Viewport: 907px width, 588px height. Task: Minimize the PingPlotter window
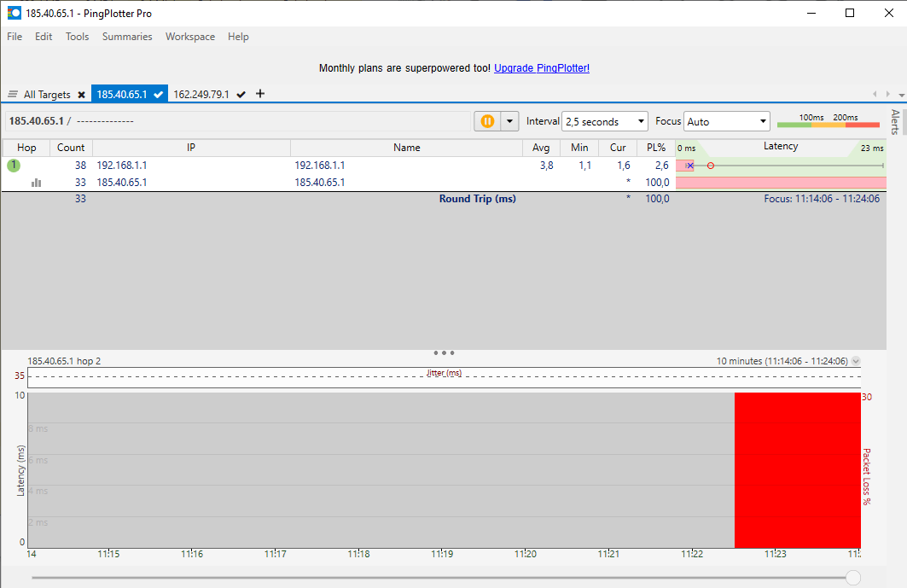811,13
